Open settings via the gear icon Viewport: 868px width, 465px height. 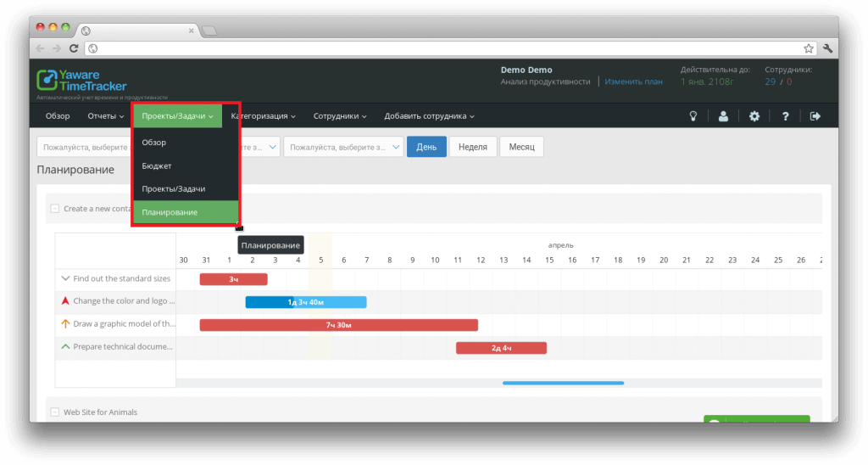[754, 116]
